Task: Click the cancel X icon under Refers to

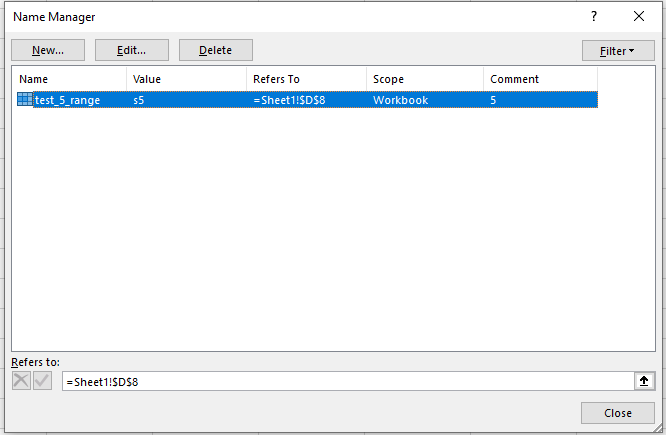Action: [x=21, y=381]
